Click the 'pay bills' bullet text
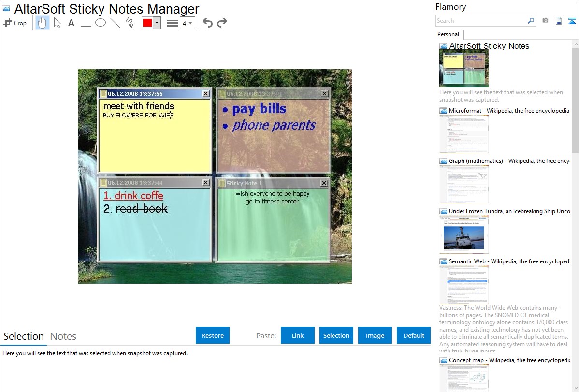Image resolution: width=579 pixels, height=392 pixels. (x=259, y=109)
